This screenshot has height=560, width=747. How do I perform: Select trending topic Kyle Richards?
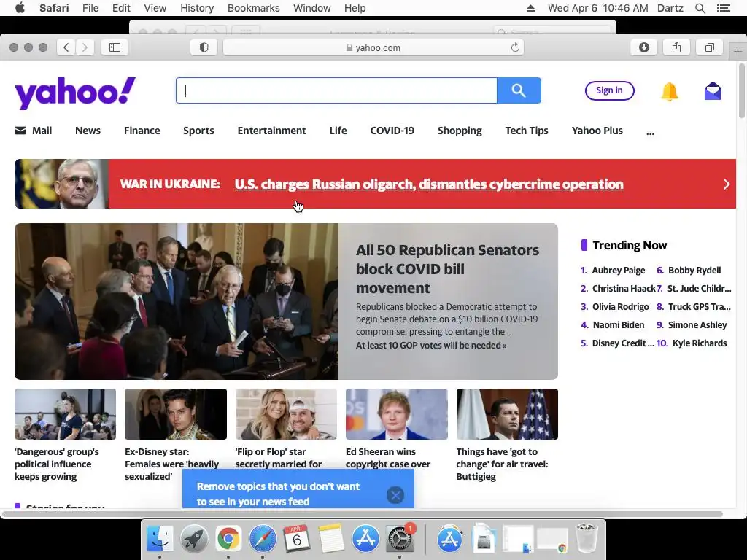(700, 343)
